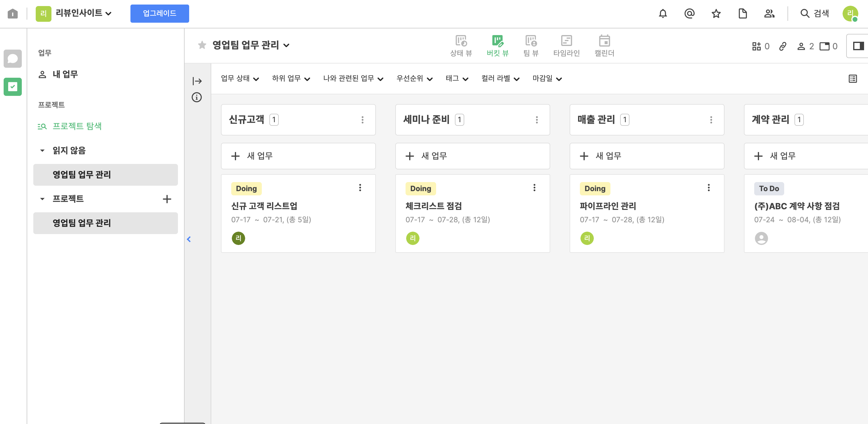The height and width of the screenshot is (424, 868).
Task: Switch to the 타임라인 view tab
Action: click(566, 45)
